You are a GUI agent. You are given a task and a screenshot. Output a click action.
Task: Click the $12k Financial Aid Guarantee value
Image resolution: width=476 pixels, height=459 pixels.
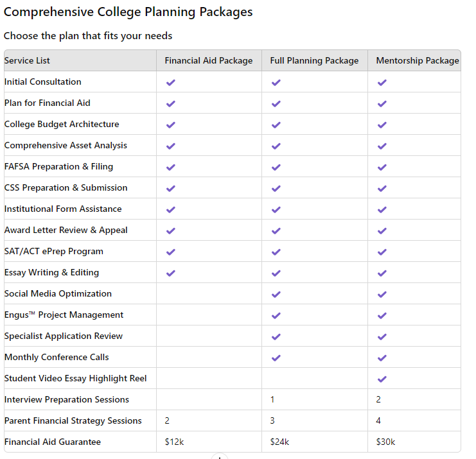[x=173, y=442]
